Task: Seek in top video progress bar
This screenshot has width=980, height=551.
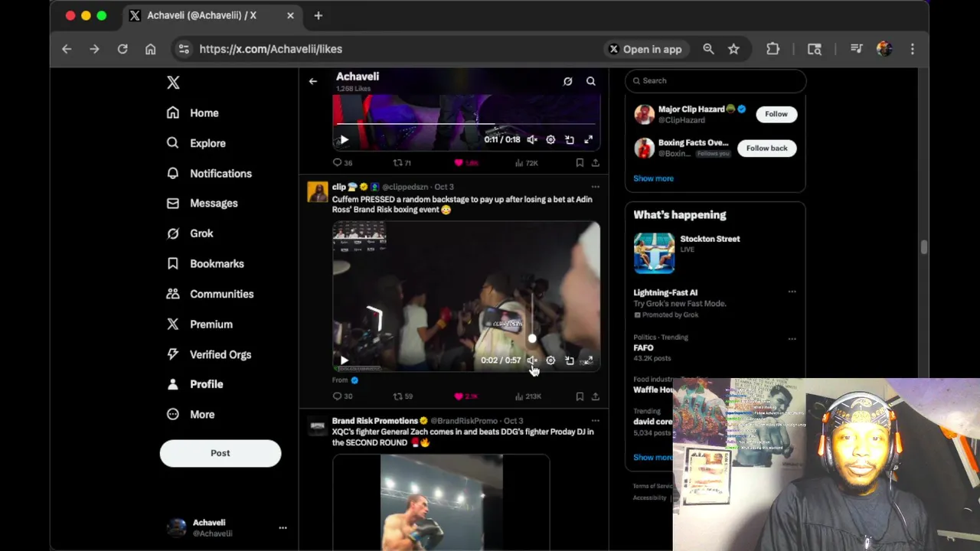Action: pos(466,124)
